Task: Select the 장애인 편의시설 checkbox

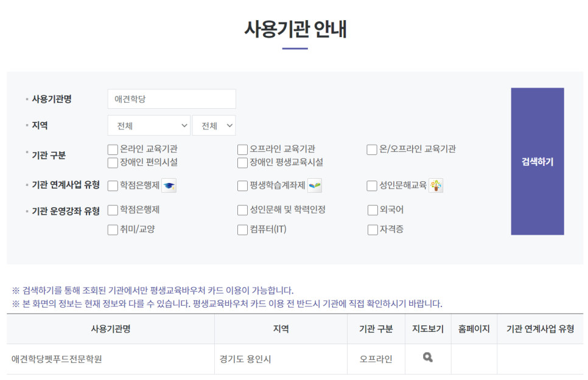Action: pyautogui.click(x=113, y=163)
